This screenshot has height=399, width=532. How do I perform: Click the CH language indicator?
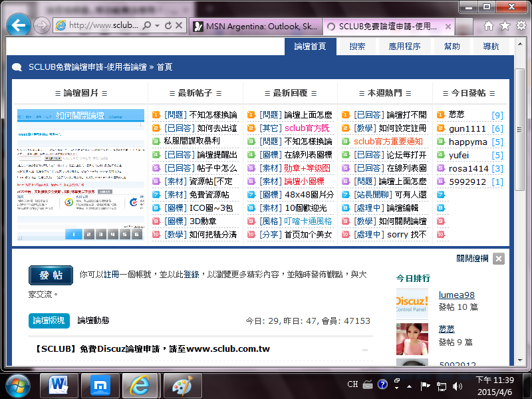352,384
